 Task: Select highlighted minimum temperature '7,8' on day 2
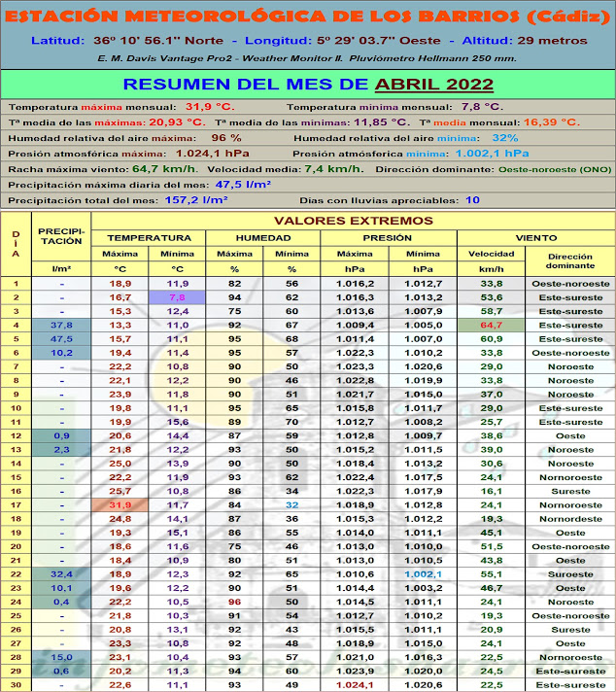177,297
